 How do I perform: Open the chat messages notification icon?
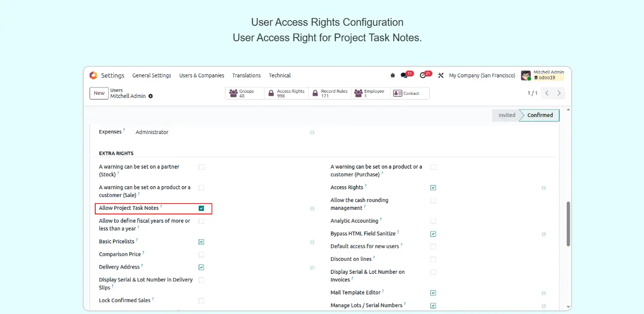click(404, 75)
